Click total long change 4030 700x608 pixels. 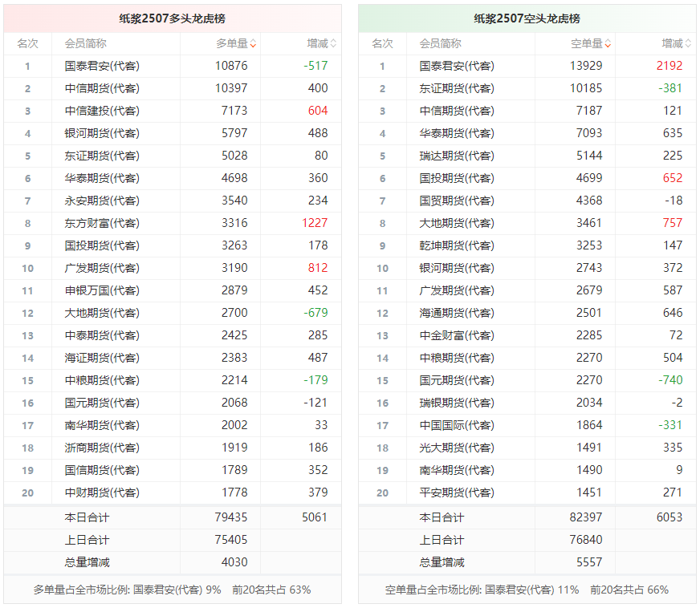pos(234,562)
